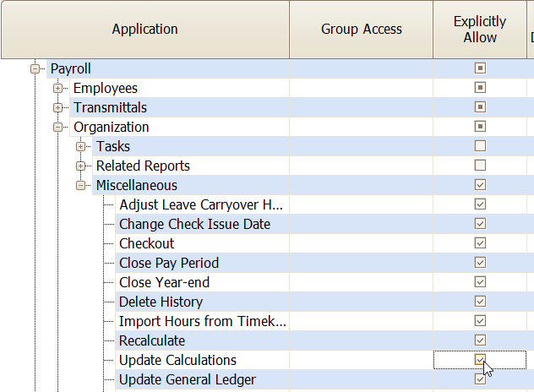Toggle Explicitly Allow for Payroll

click(x=480, y=68)
